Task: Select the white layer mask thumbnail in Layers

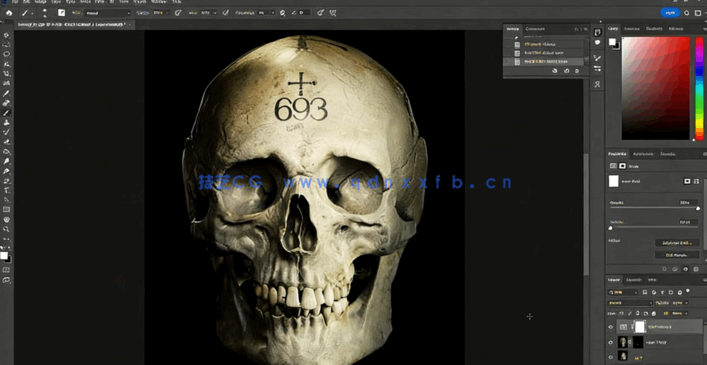Action: tap(639, 327)
